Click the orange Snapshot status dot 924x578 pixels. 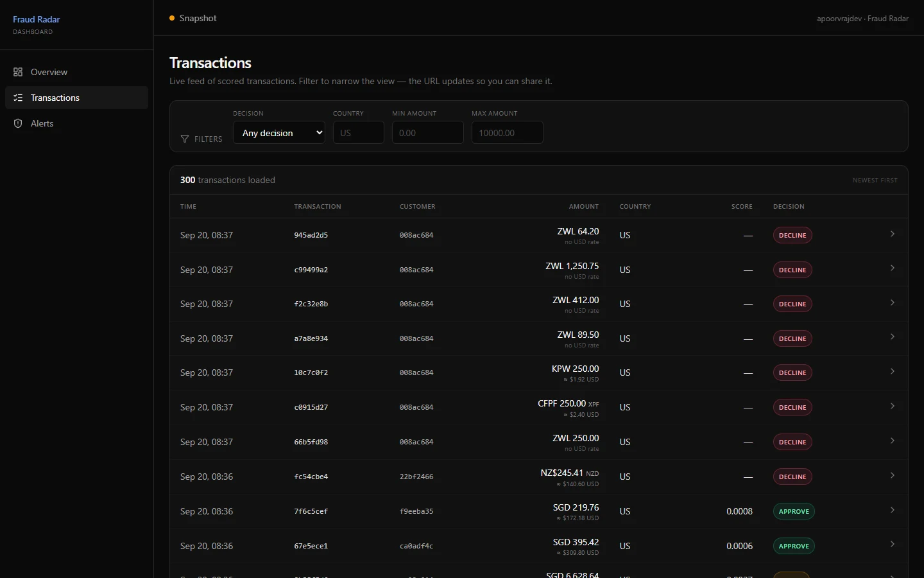tap(172, 18)
